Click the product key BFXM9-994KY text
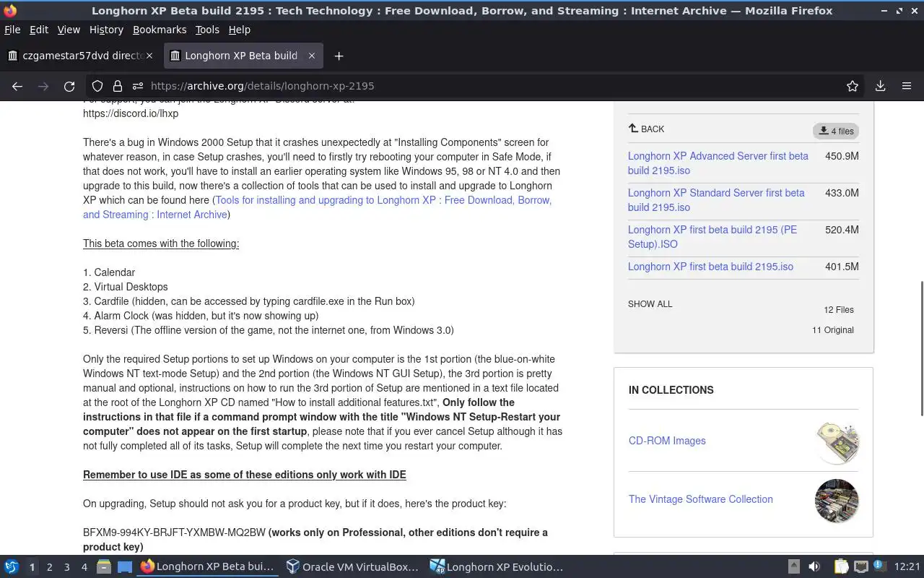Image resolution: width=924 pixels, height=578 pixels. pos(174,532)
